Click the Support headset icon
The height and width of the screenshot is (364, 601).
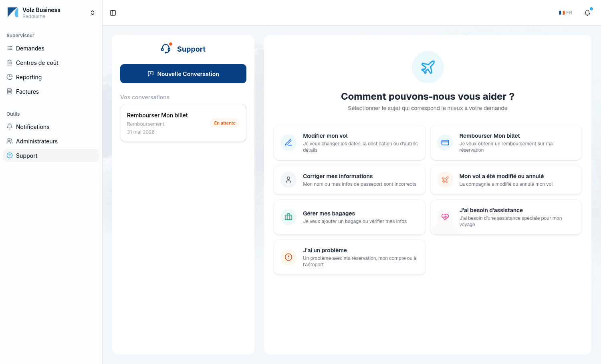pos(166,48)
